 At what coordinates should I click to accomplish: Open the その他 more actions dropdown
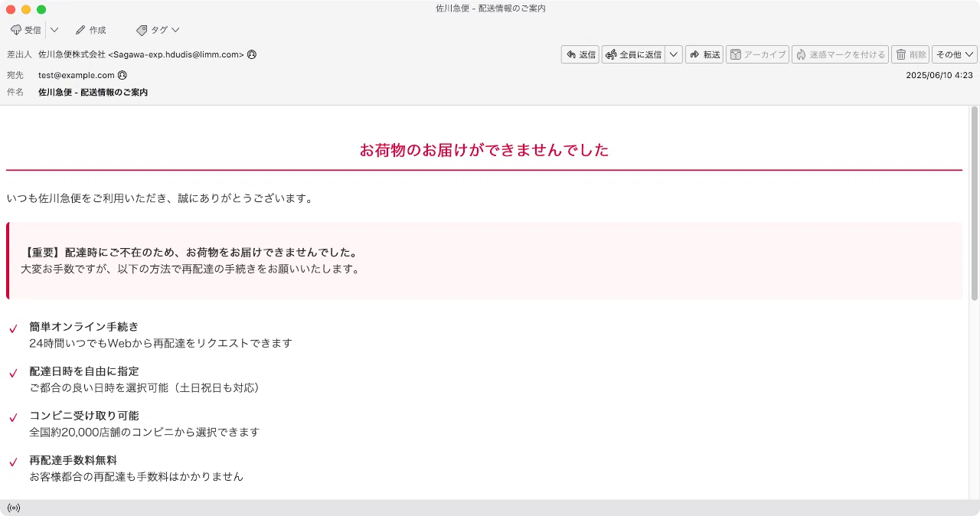[x=955, y=54]
